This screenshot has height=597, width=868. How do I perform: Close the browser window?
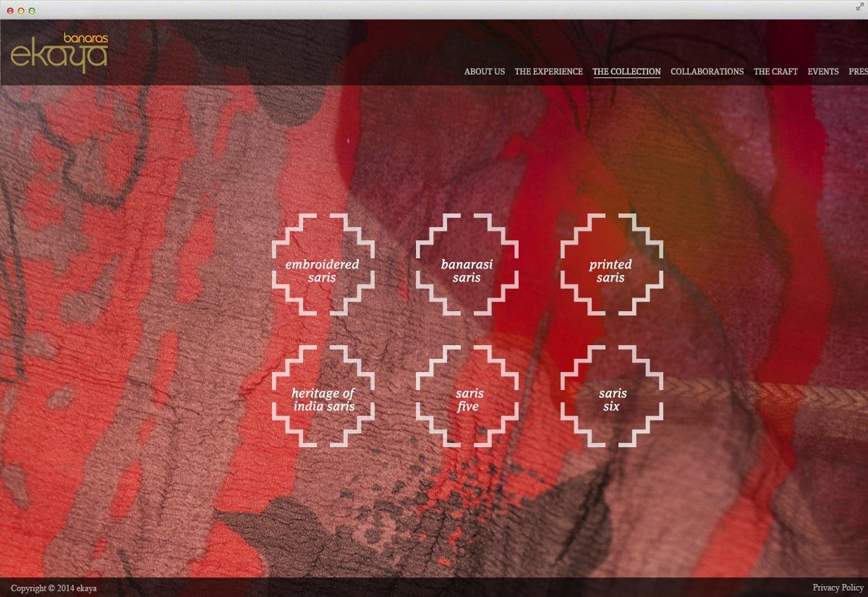10,11
